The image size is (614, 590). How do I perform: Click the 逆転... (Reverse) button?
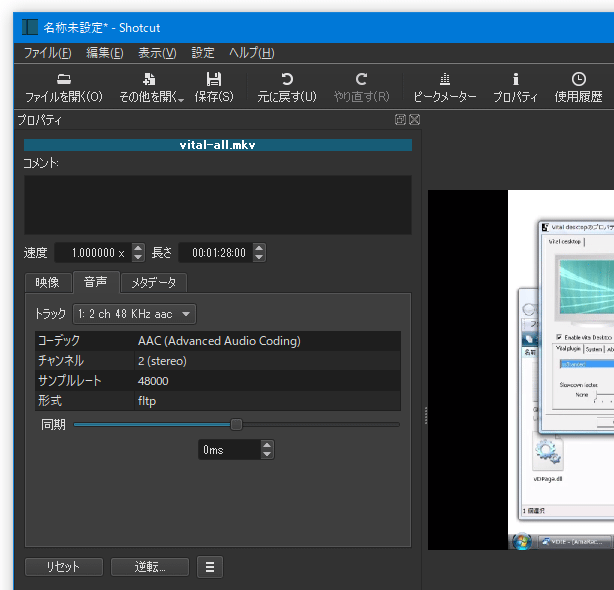coord(150,567)
